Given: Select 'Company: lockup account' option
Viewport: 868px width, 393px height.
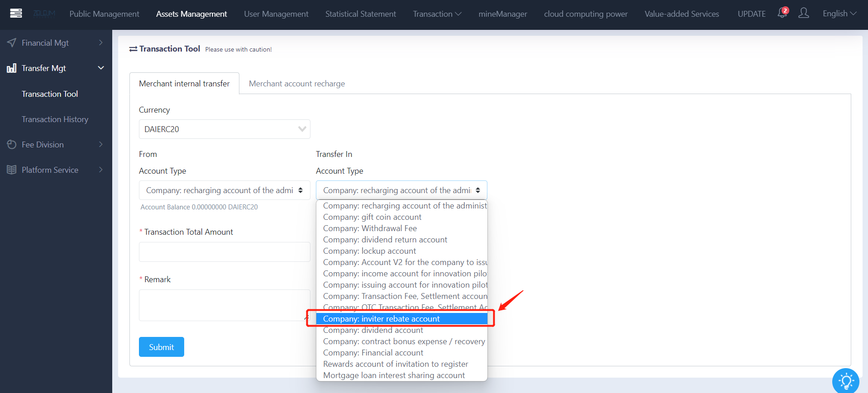Looking at the screenshot, I should (x=402, y=251).
